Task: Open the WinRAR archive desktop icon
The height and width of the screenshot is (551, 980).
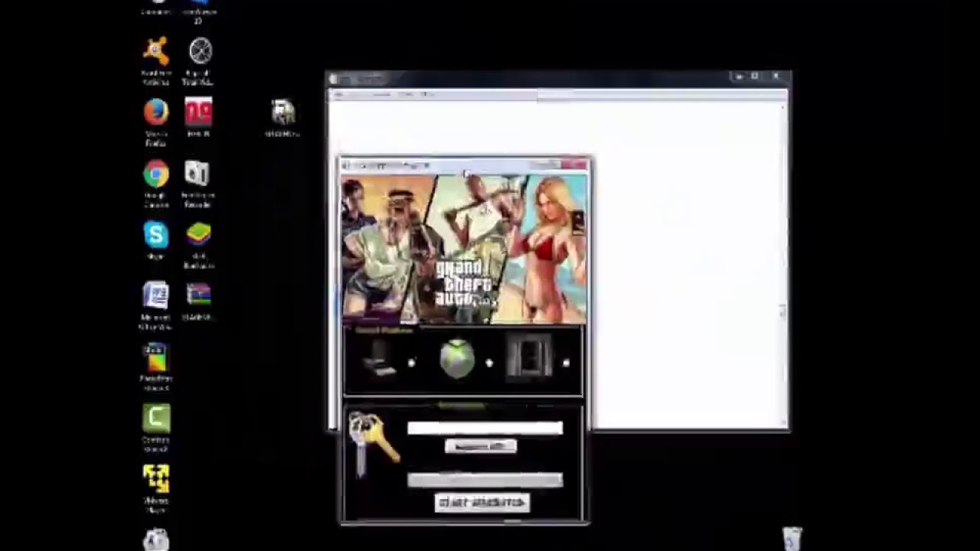Action: 198,295
